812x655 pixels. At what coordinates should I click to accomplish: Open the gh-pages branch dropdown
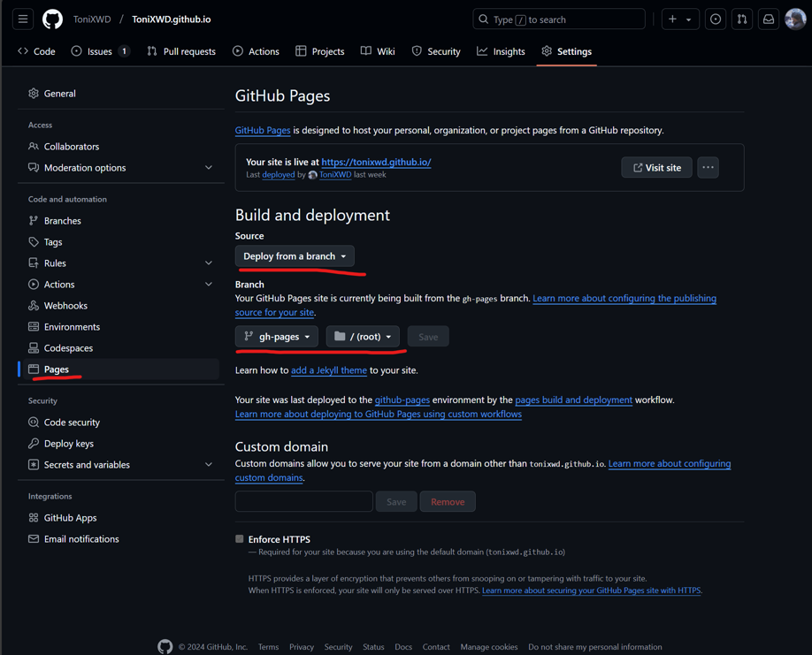pyautogui.click(x=277, y=336)
